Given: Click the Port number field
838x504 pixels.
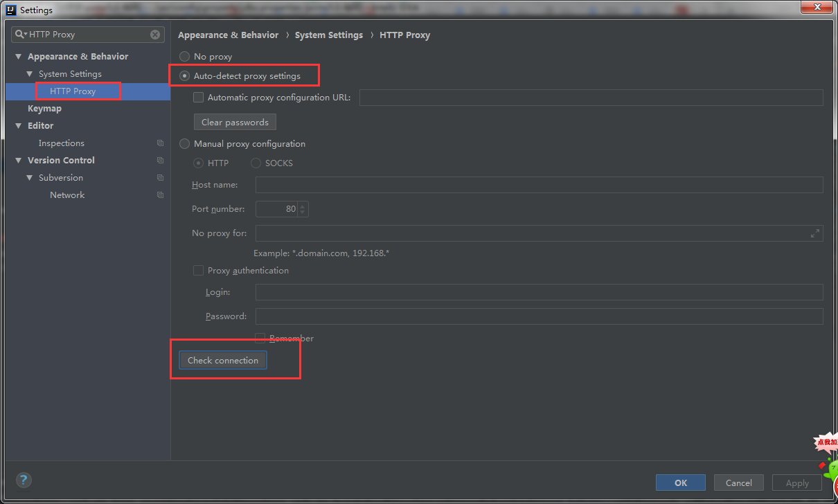Looking at the screenshot, I should pyautogui.click(x=277, y=209).
